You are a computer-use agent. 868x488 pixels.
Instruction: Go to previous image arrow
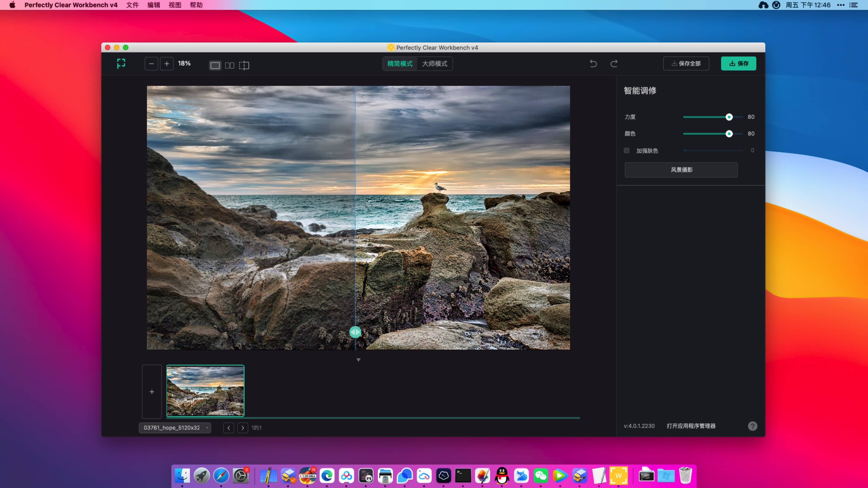coord(229,428)
